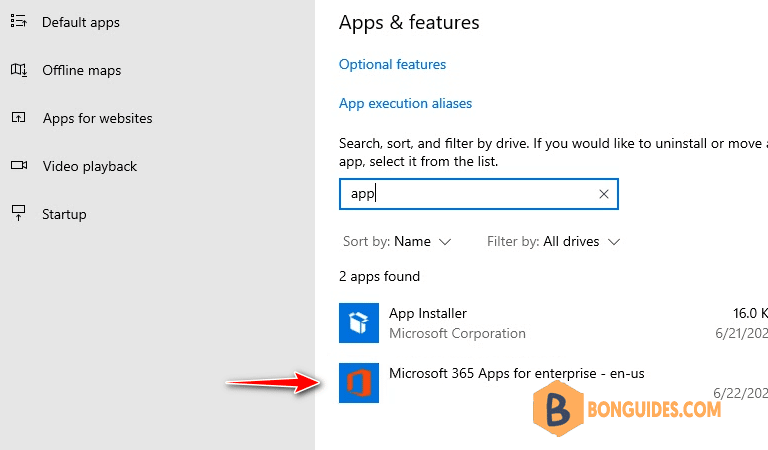Click the Microsoft 365 Office icon

359,383
